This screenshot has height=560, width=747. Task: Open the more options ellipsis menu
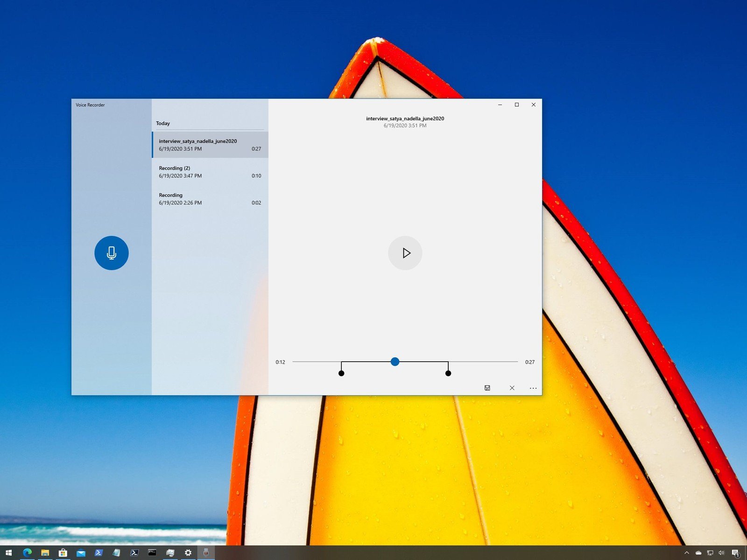[x=533, y=388]
